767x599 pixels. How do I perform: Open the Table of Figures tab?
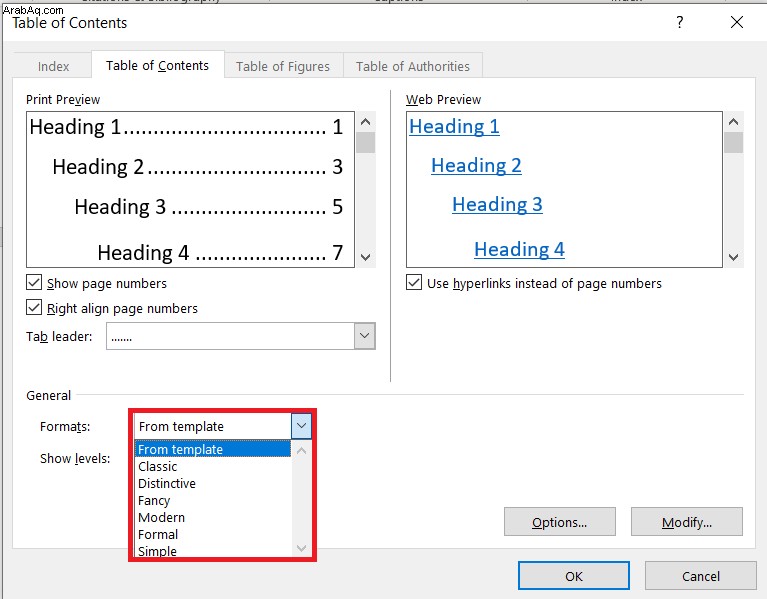(x=283, y=66)
